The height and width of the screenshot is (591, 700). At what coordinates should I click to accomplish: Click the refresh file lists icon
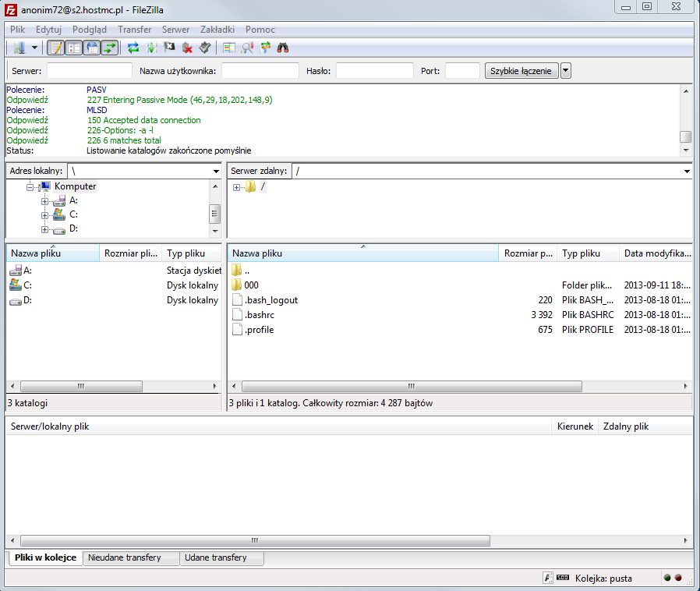[x=133, y=48]
